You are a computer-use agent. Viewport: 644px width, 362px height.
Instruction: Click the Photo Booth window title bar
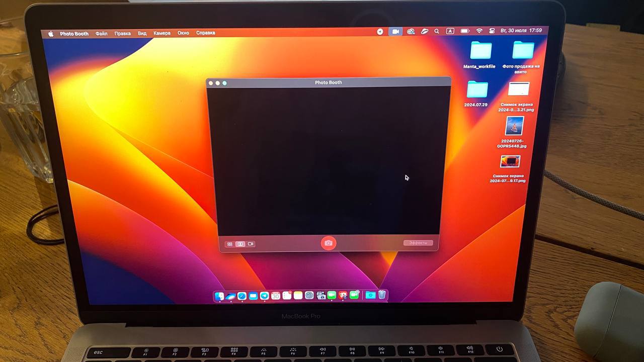click(x=329, y=82)
